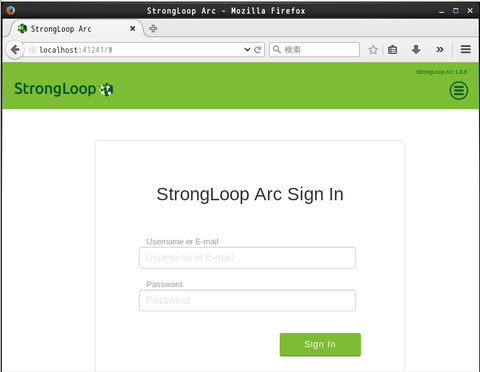Click the Firefox back arrow button
The width and height of the screenshot is (480, 372).
15,50
